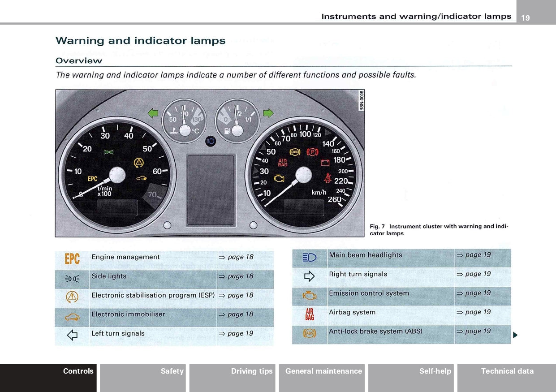Click the black continuation arrow beside the ABS row

tap(515, 335)
